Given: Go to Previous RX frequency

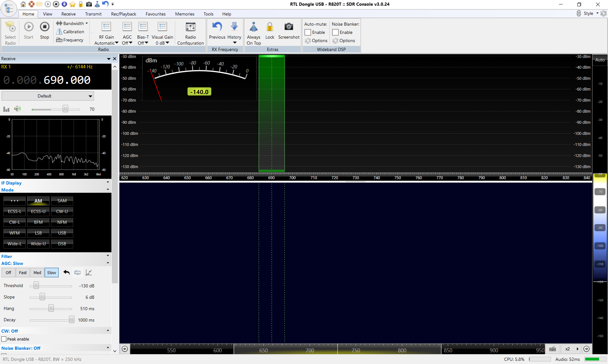Looking at the screenshot, I should click(217, 27).
